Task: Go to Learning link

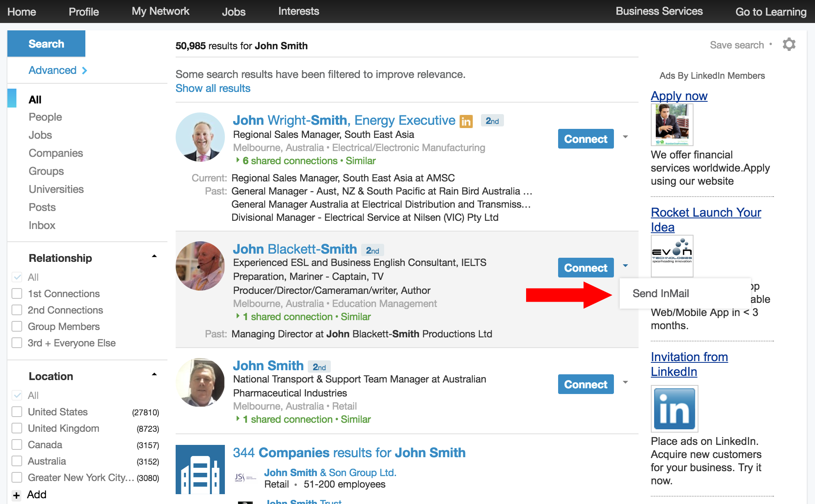Action: pyautogui.click(x=771, y=12)
